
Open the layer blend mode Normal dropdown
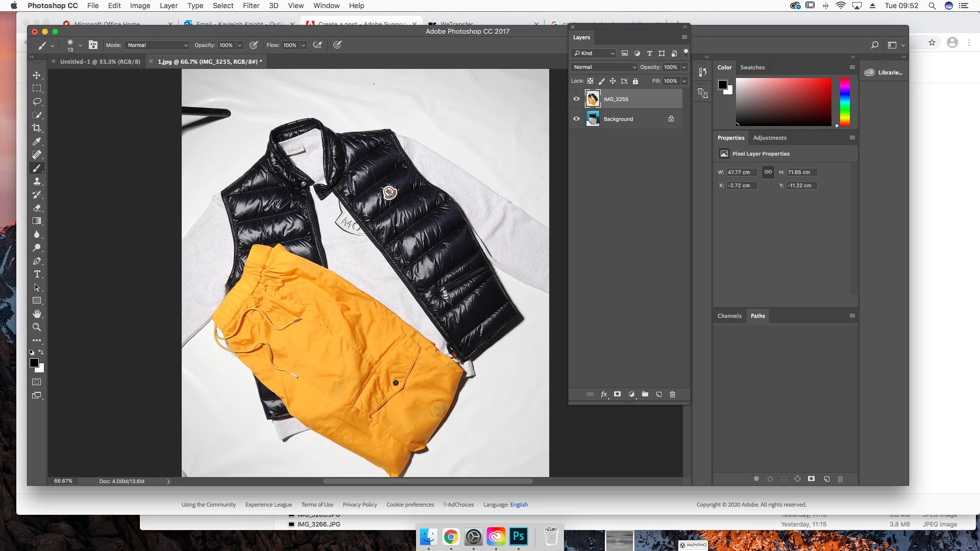click(604, 67)
